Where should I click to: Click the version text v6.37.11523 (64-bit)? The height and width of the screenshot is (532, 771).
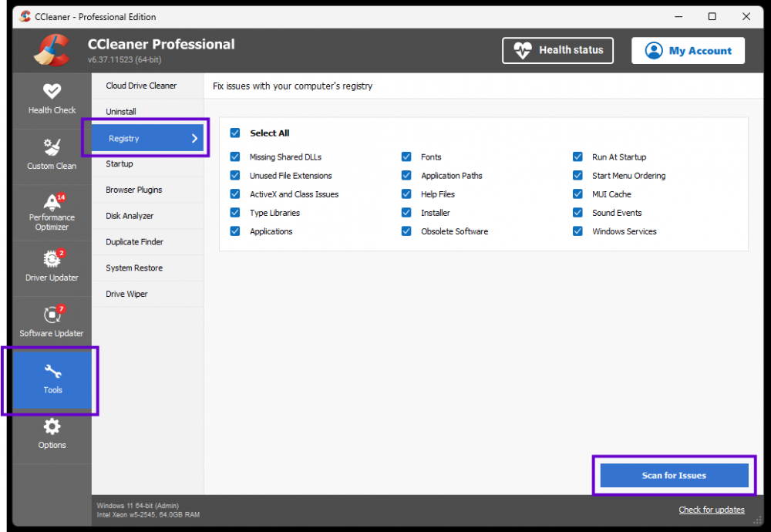124,59
